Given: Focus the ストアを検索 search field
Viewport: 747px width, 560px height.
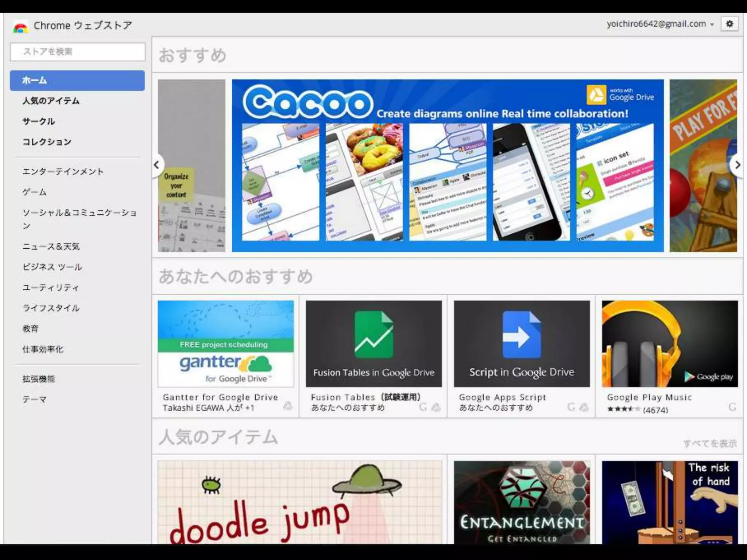Looking at the screenshot, I should (77, 52).
